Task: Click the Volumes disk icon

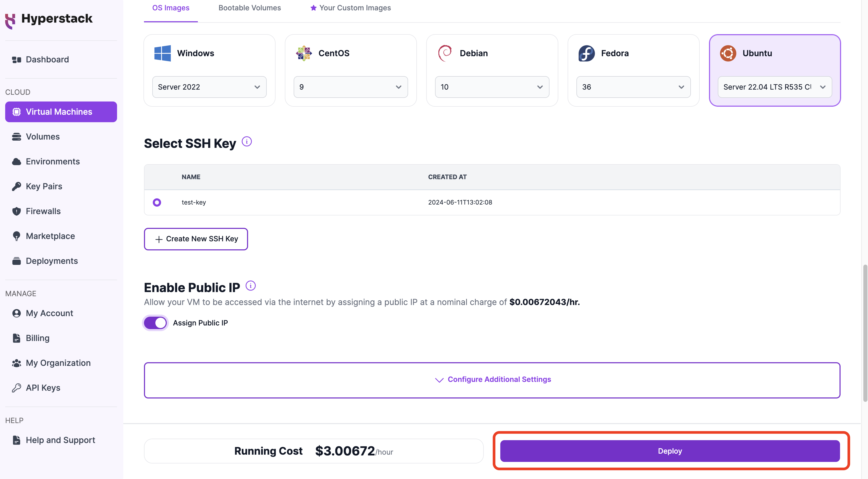Action: tap(17, 137)
